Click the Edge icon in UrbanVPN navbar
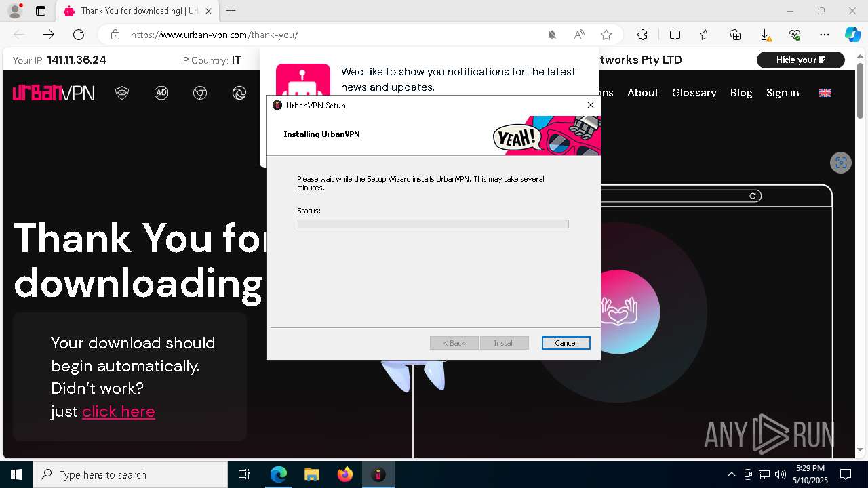The width and height of the screenshot is (868, 488). click(239, 93)
